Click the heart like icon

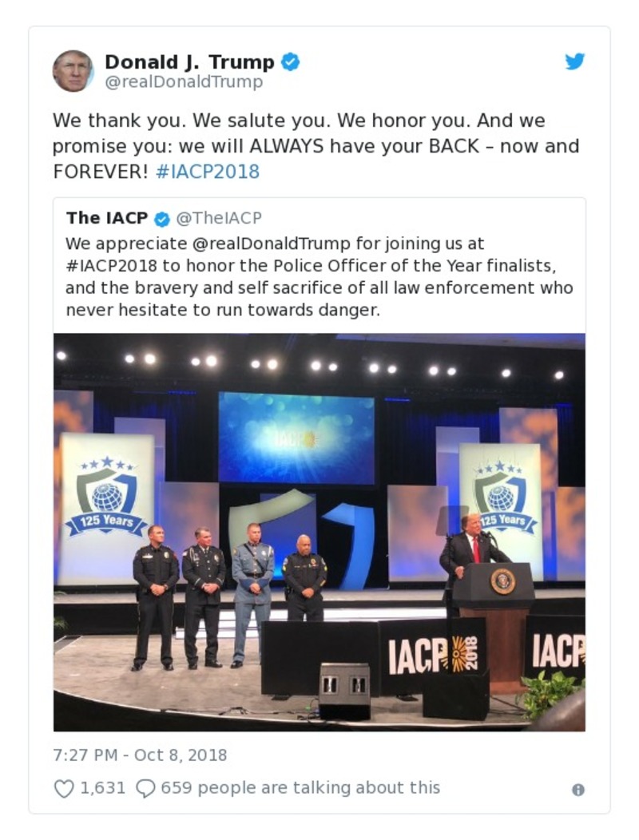63,788
